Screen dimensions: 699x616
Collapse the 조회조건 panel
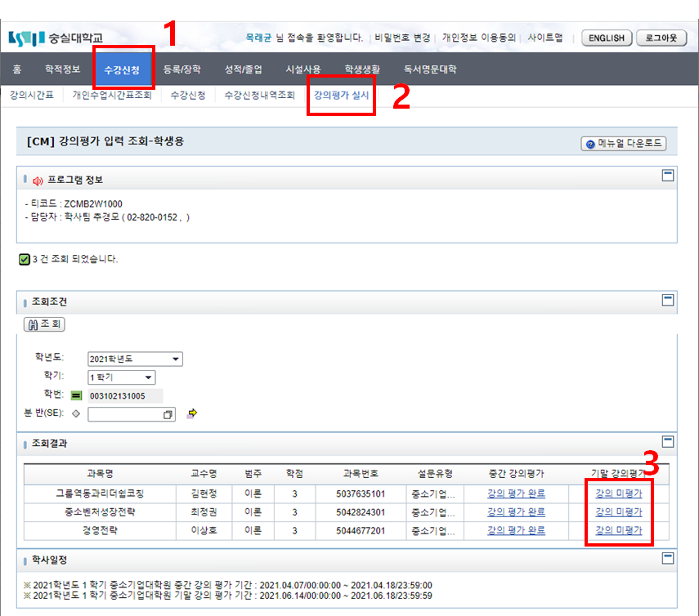(x=667, y=300)
